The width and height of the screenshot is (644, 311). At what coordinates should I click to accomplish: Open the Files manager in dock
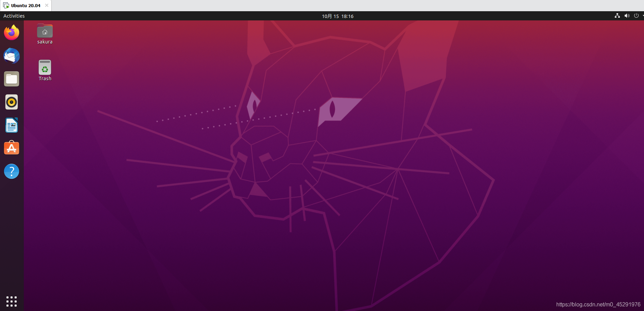pos(12,79)
